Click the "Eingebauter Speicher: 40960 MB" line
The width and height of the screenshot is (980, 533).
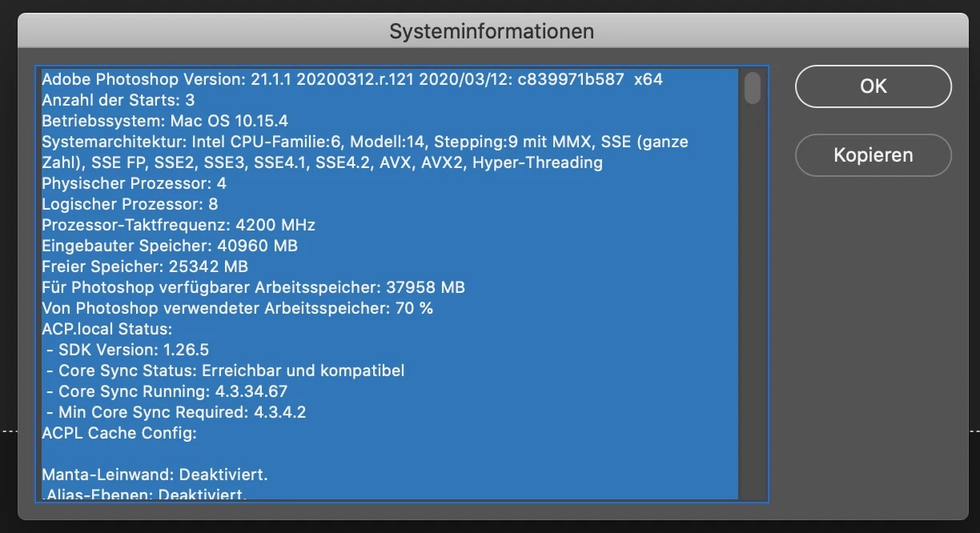click(170, 246)
